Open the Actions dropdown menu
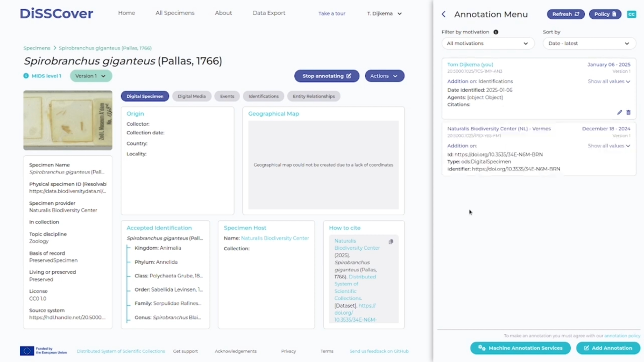Image resolution: width=644 pixels, height=362 pixels. (384, 76)
